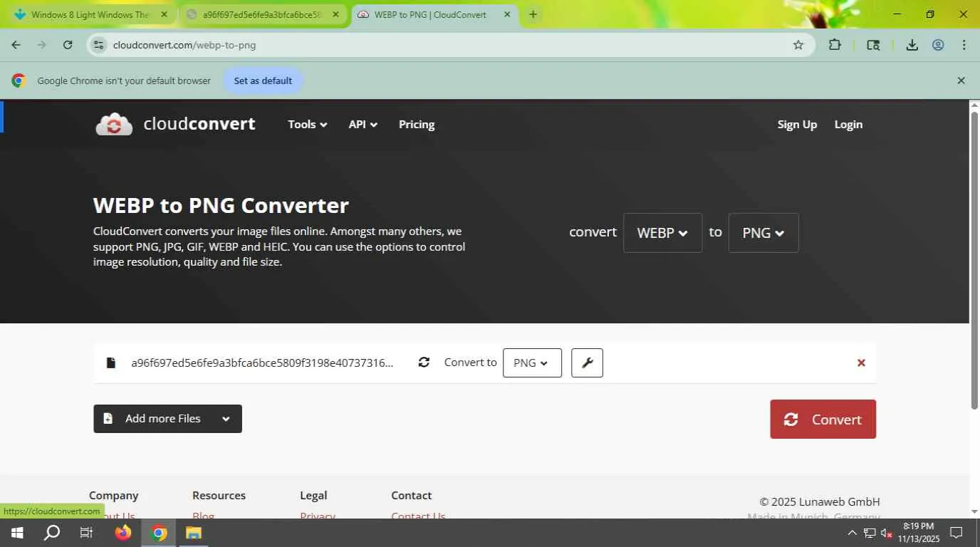Open the Chrome profile icon
The height and width of the screenshot is (547, 980).
coord(938,45)
